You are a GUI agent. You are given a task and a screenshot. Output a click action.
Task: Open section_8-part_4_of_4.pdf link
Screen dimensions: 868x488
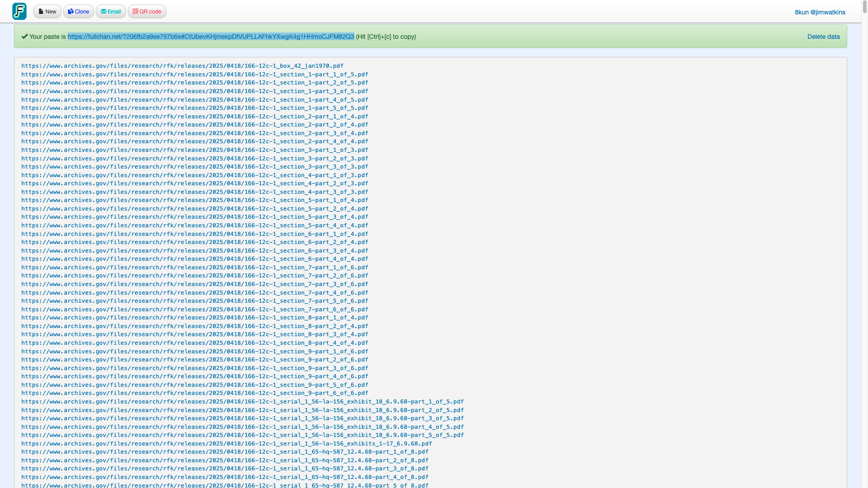click(195, 343)
